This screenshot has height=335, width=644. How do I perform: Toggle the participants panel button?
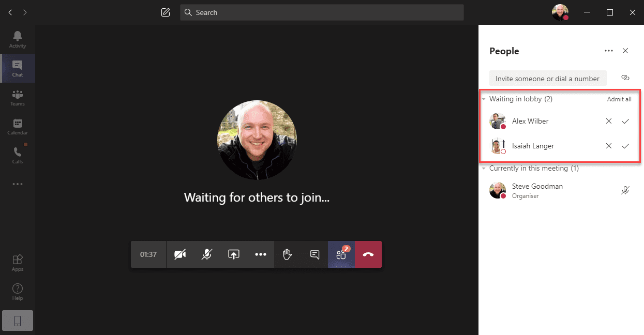pyautogui.click(x=341, y=254)
